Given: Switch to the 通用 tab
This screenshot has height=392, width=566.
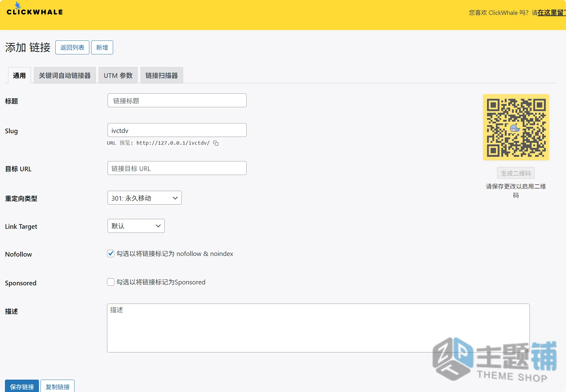Looking at the screenshot, I should tap(19, 75).
